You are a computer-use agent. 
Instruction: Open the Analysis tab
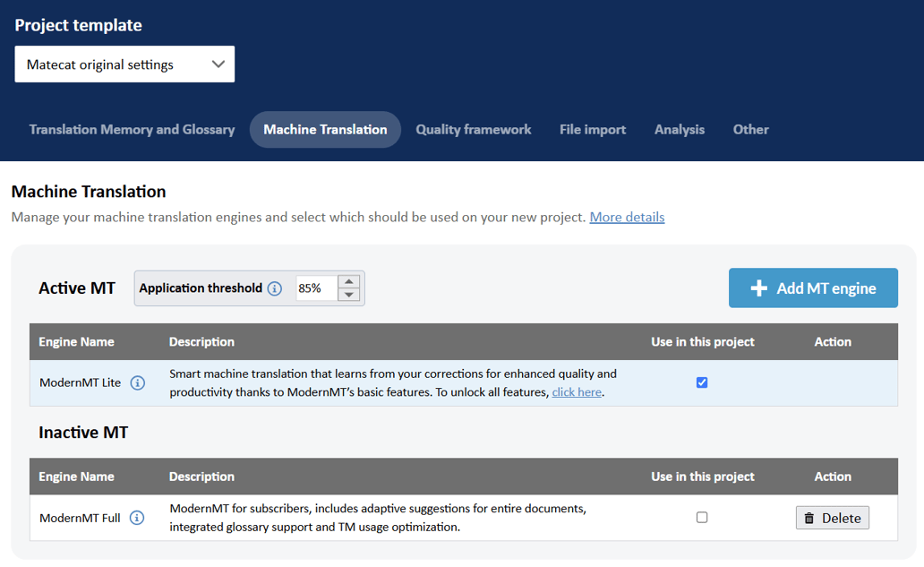679,129
